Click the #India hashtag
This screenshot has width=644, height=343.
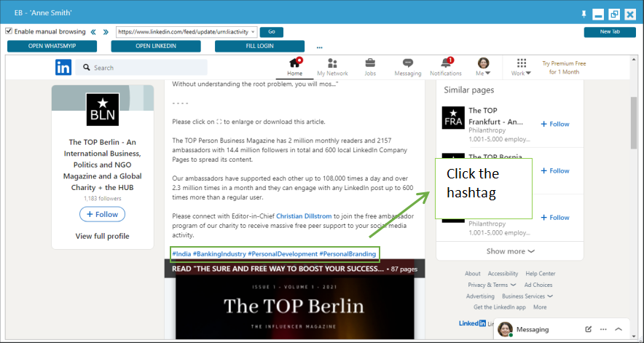click(181, 254)
